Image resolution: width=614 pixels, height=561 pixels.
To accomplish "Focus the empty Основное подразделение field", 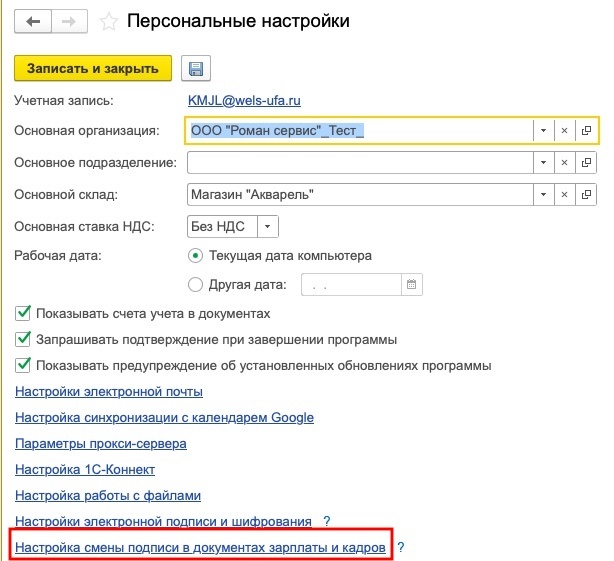I will tap(360, 162).
